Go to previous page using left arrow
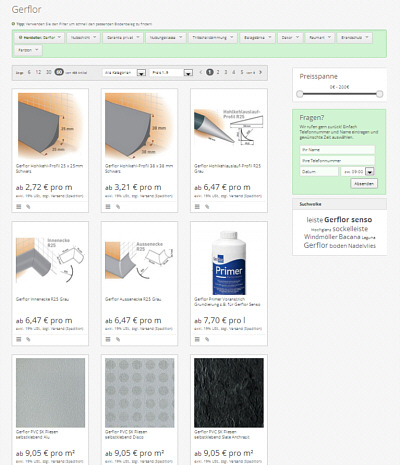The image size is (400, 465). [201, 72]
